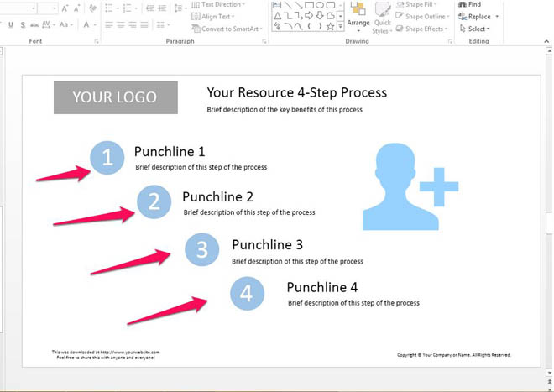The image size is (554, 392).
Task: Apply the Font Color button
Action: coord(86,24)
